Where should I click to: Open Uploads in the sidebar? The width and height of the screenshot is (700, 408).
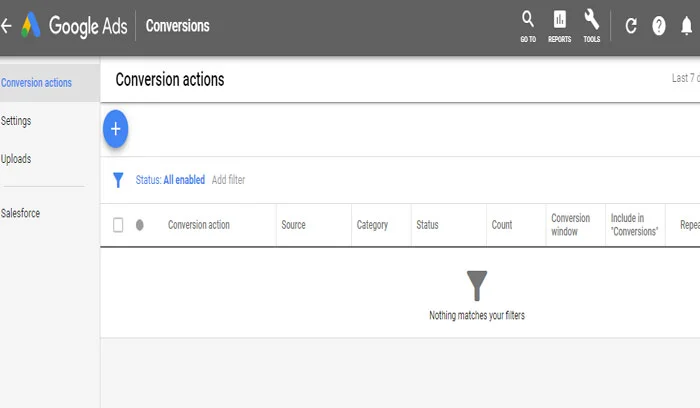(16, 159)
